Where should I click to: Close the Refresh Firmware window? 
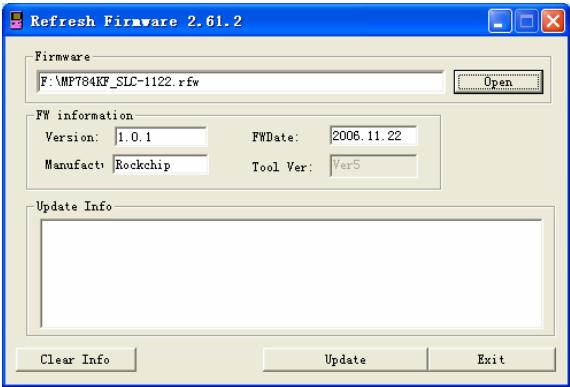(553, 21)
